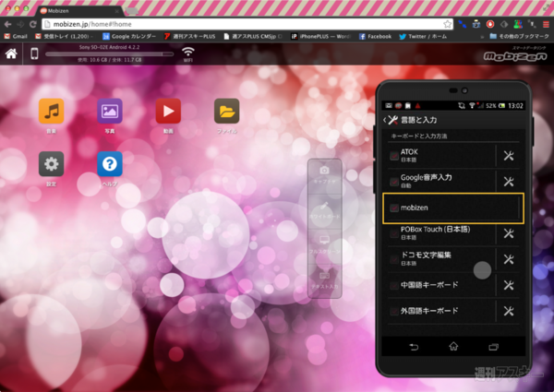
Task: Open 中国語キーボード settings wrench icon
Action: (509, 285)
